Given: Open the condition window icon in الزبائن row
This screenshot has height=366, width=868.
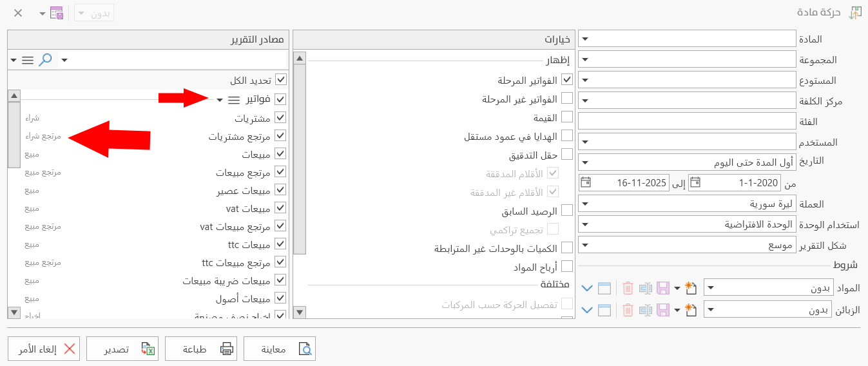Looking at the screenshot, I should pyautogui.click(x=604, y=310).
